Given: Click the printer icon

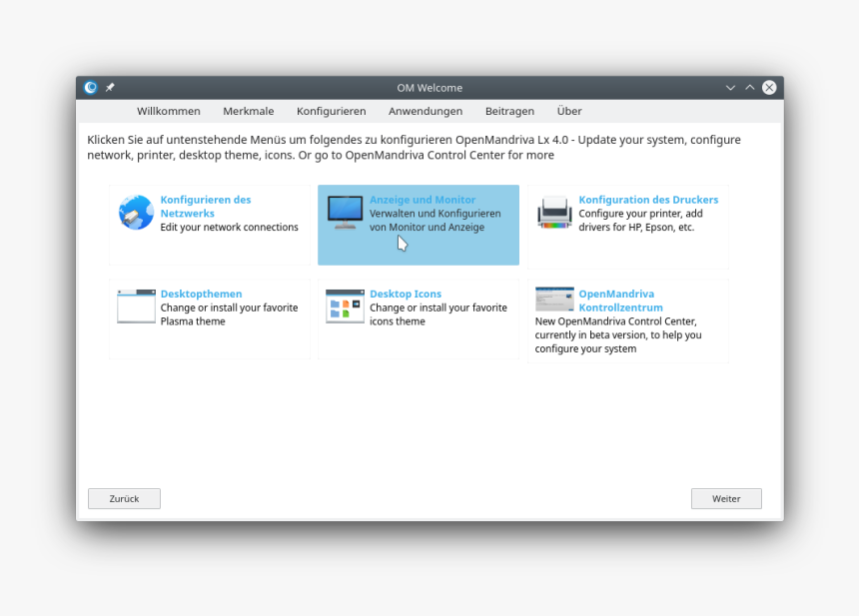Looking at the screenshot, I should pos(554,212).
